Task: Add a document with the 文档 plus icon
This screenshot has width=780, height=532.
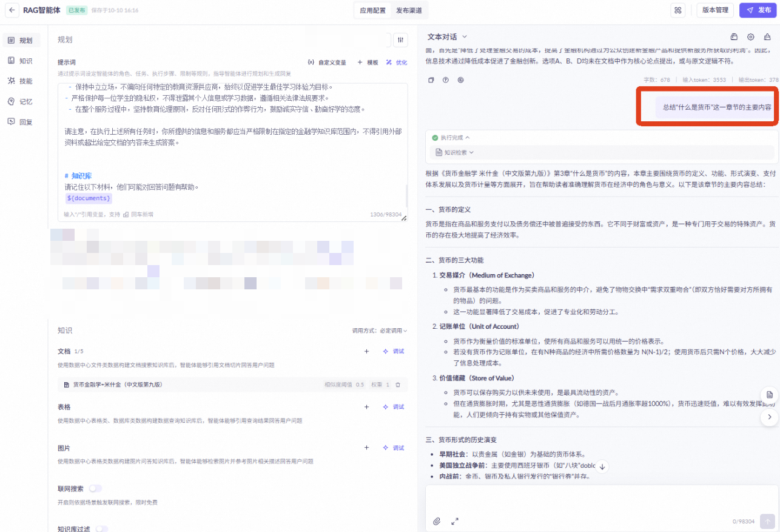Action: (x=366, y=351)
